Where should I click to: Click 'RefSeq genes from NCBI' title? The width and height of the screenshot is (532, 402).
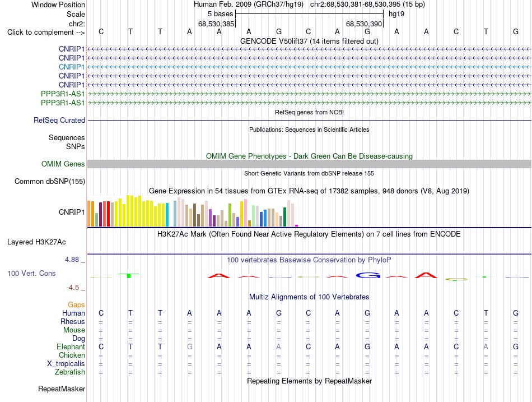(309, 112)
